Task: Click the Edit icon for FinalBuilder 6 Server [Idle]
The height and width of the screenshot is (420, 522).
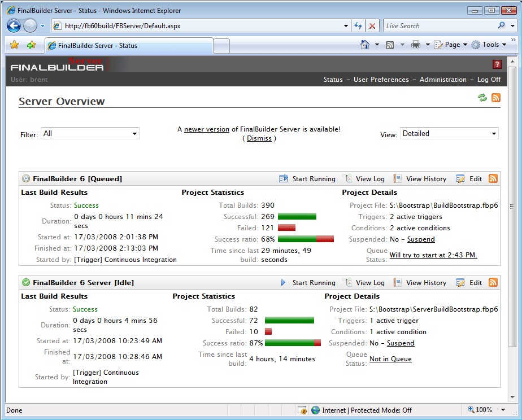Action: (x=460, y=282)
